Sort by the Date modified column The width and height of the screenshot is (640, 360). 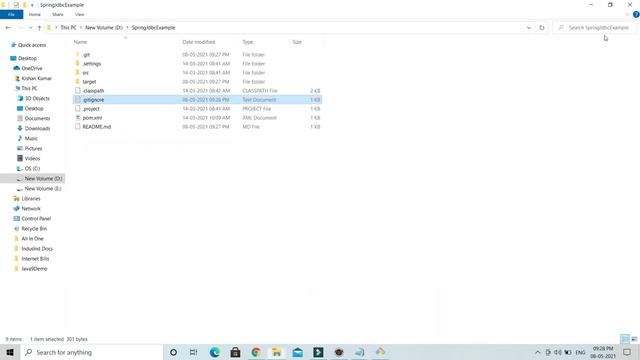198,42
